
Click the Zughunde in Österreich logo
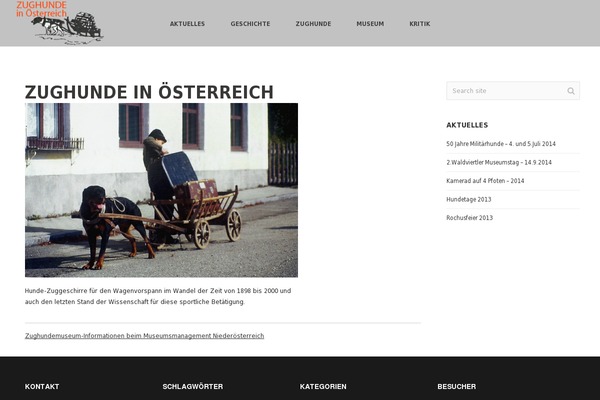click(59, 22)
